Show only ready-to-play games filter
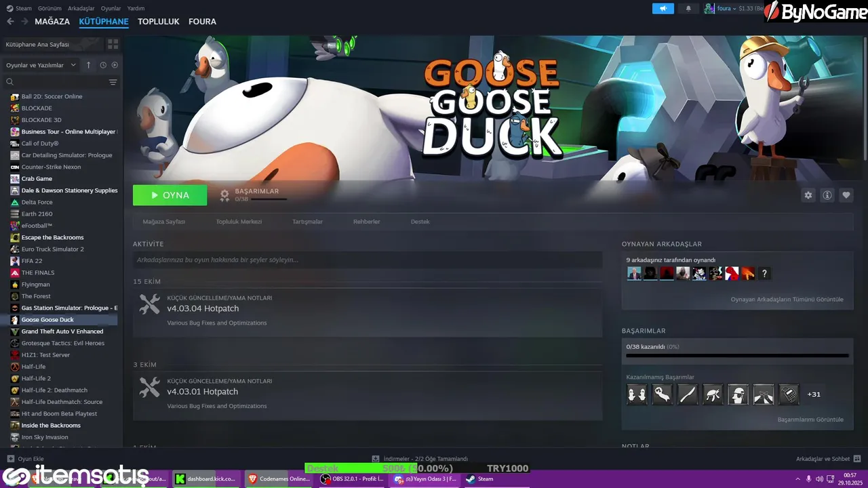Viewport: 868px width, 488px height. pyautogui.click(x=115, y=65)
